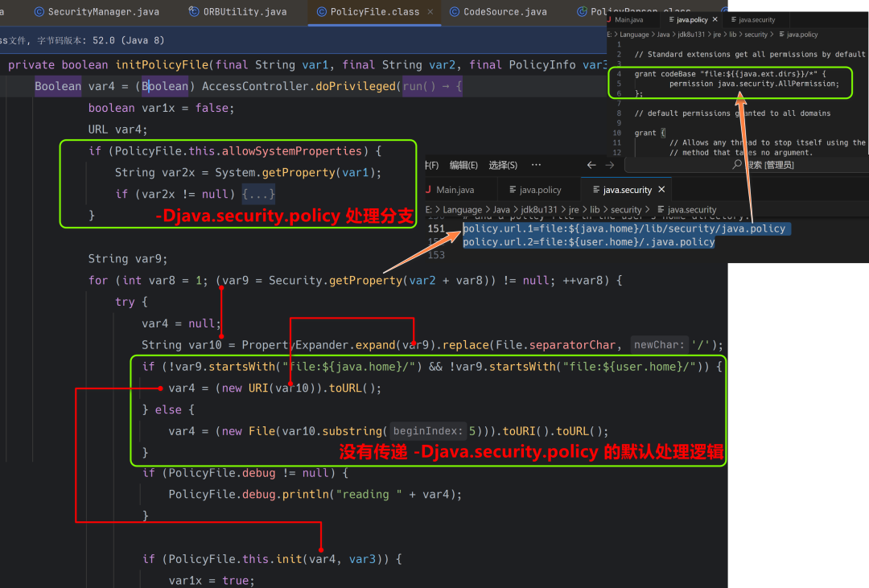869x588 pixels.
Task: Click Language breadcrumb in upper-right VS Code window
Action: (x=634, y=35)
